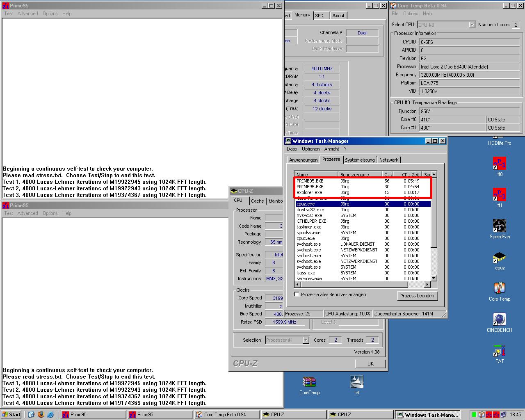Sort processes by the Name column header
The width and height of the screenshot is (525, 420).
[316, 174]
